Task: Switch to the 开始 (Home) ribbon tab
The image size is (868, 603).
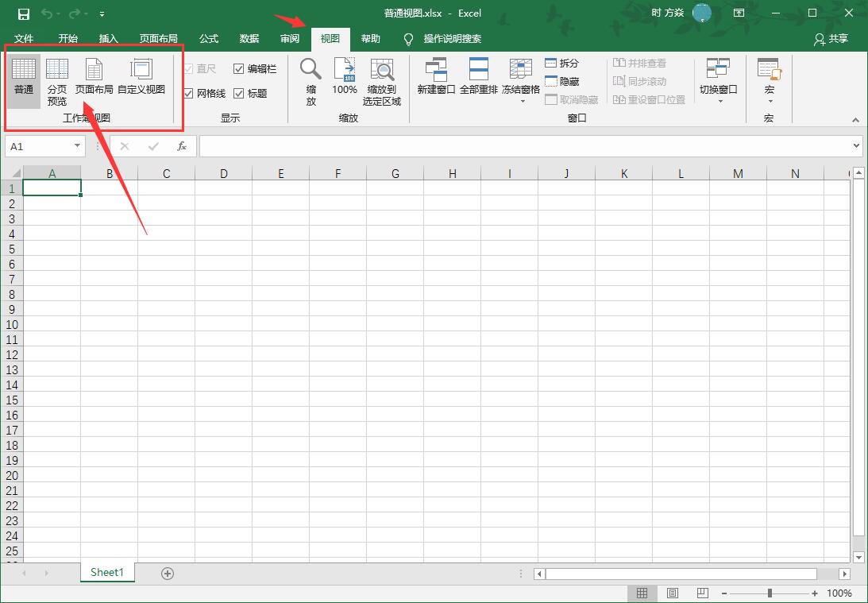Action: pos(68,38)
